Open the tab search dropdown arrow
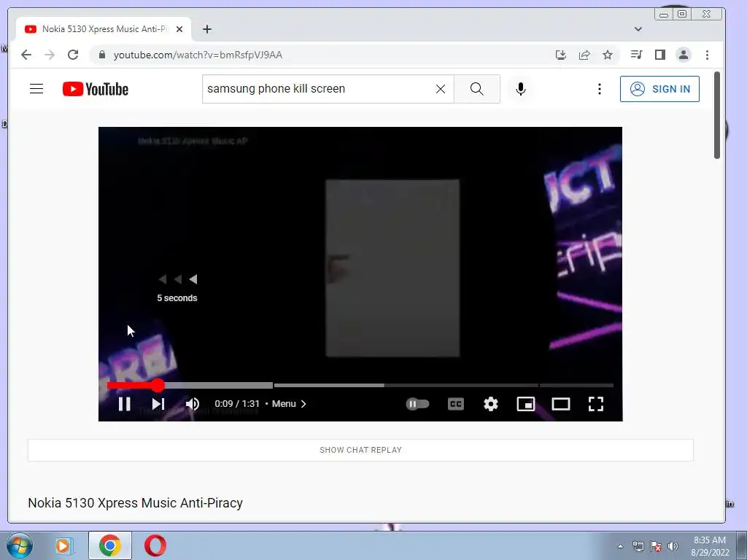This screenshot has width=747, height=560. tap(638, 29)
